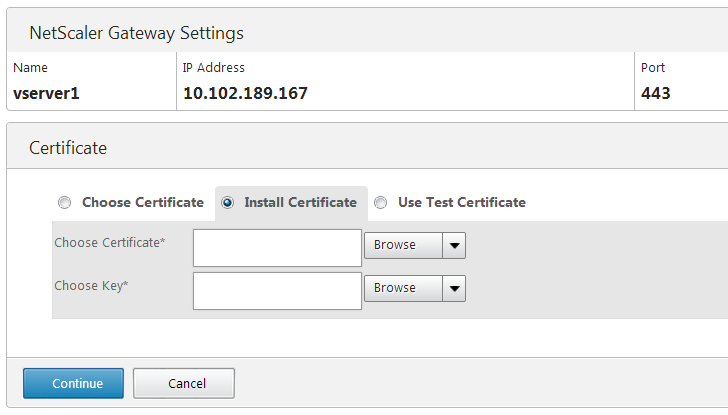Click the port value 443

pos(656,93)
